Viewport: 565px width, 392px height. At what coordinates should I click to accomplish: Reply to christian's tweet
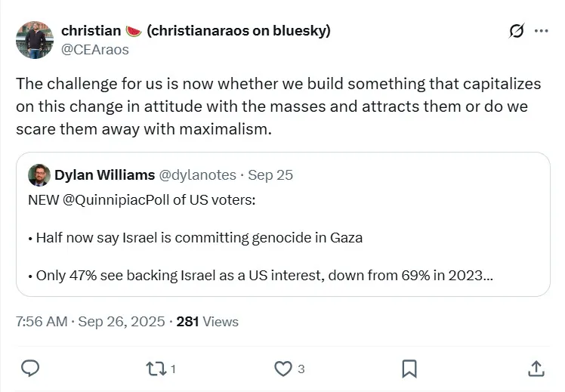click(30, 368)
